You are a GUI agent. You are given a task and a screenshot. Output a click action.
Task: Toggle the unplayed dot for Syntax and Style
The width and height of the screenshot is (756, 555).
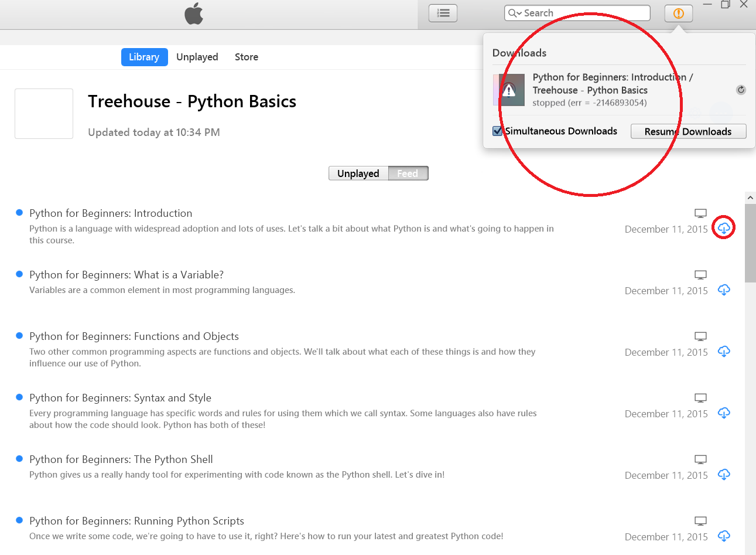(19, 397)
